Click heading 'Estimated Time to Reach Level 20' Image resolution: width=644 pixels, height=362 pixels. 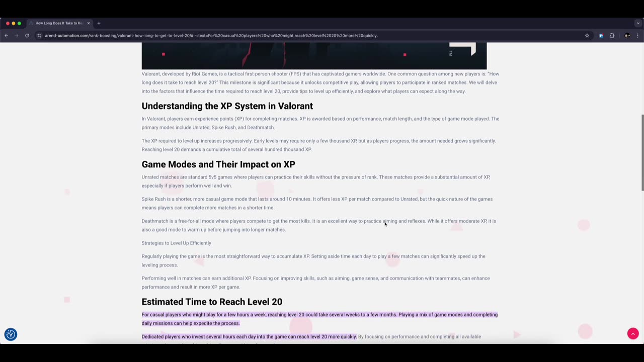(x=212, y=302)
